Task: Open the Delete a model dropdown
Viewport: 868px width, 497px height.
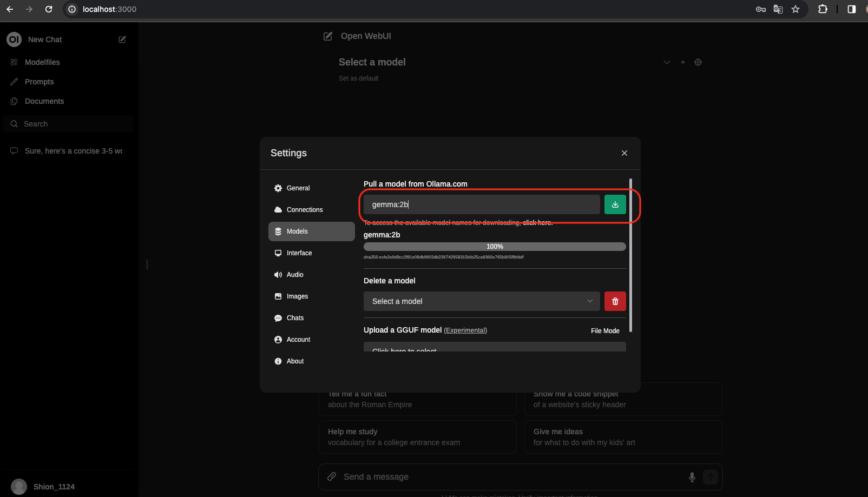Action: pyautogui.click(x=481, y=301)
